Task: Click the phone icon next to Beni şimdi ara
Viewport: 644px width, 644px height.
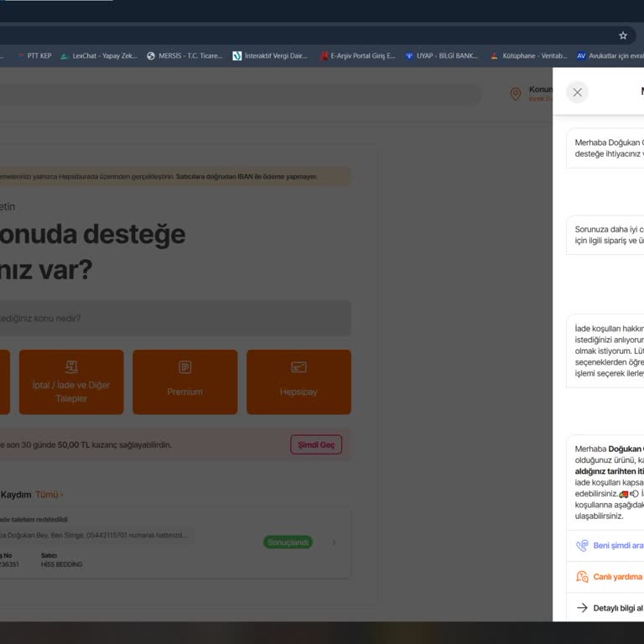Action: coord(582,545)
